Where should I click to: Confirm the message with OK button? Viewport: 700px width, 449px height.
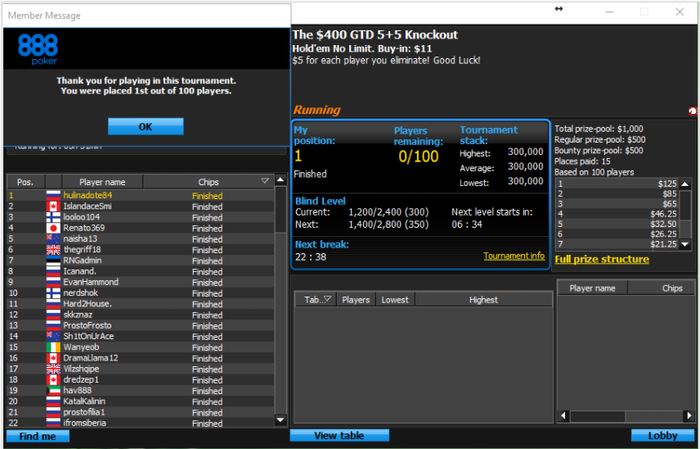tap(146, 127)
